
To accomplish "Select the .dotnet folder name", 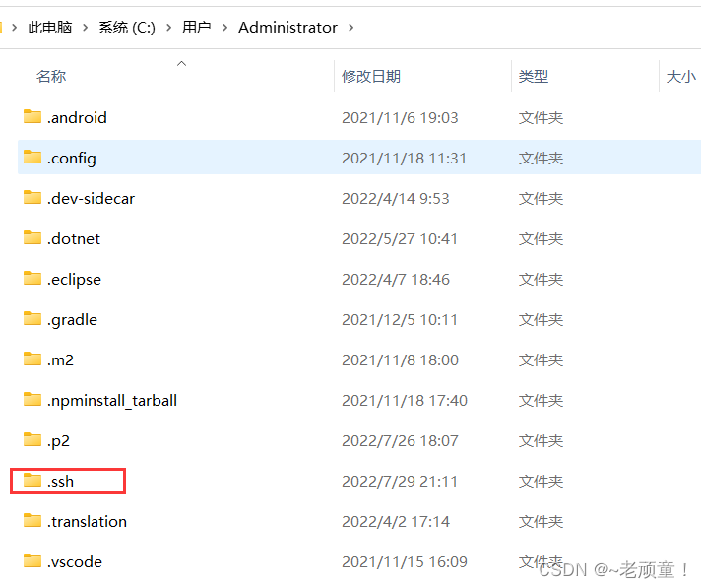I will click(x=74, y=238).
